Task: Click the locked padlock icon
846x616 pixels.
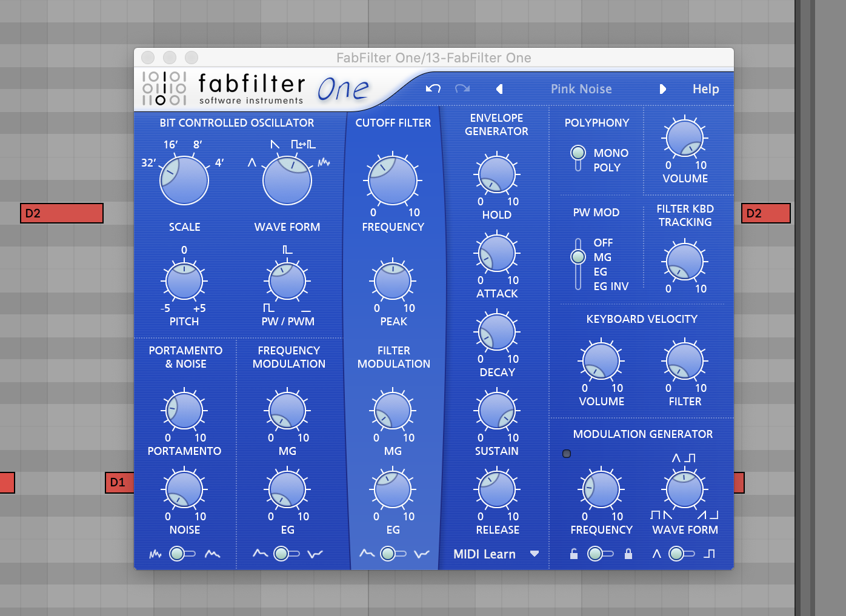Action: click(628, 554)
